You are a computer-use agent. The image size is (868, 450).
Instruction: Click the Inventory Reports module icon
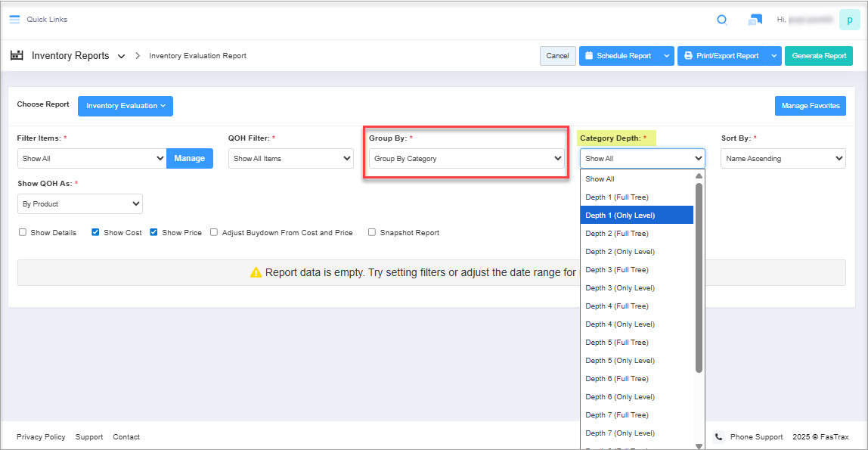point(17,56)
